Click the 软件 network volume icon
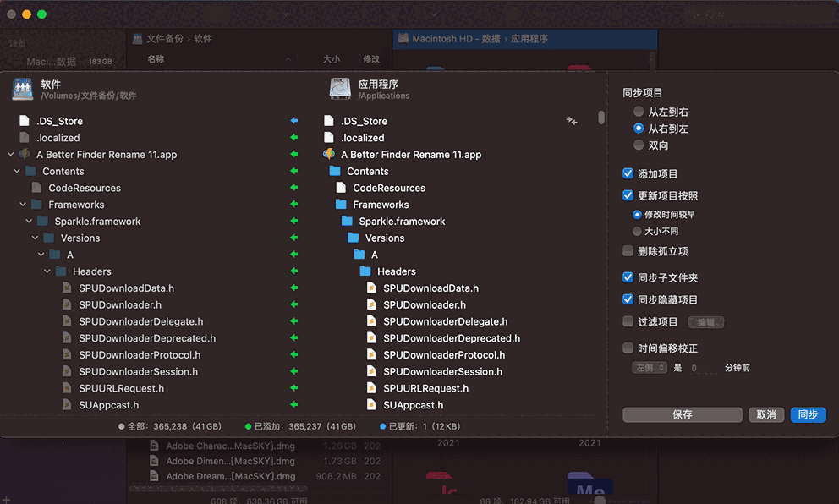839x504 pixels. click(23, 89)
